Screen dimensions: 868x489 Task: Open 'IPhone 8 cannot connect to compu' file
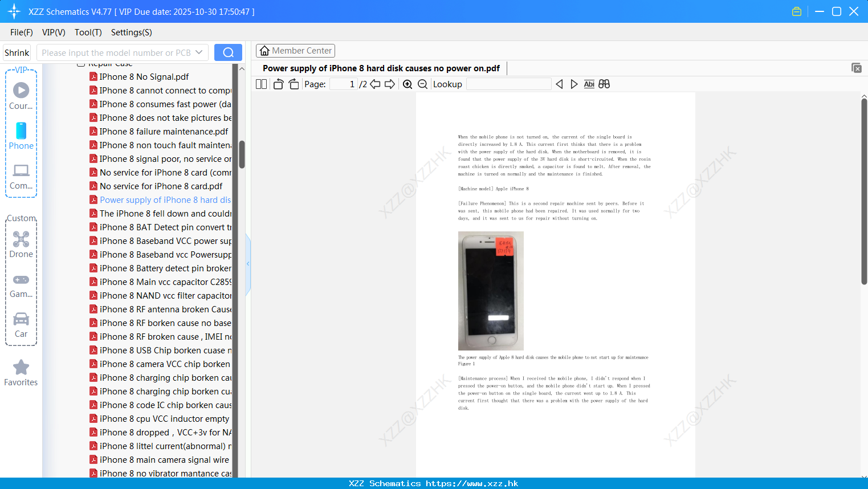coord(160,91)
